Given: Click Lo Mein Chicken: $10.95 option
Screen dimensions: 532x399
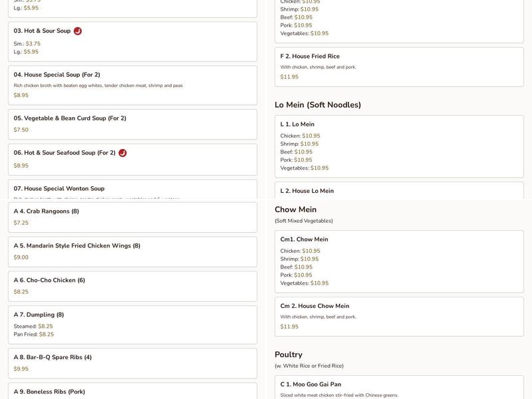Looking at the screenshot, I should click(x=301, y=136).
